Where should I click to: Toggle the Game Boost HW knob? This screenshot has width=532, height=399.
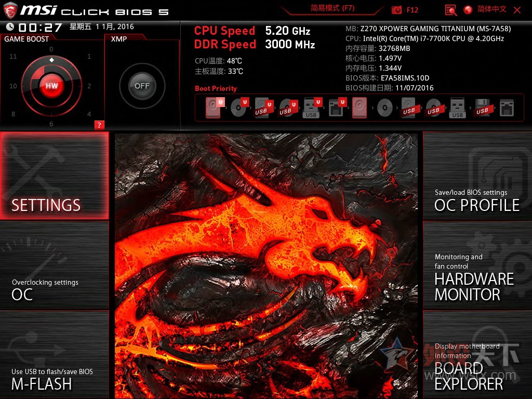[51, 86]
